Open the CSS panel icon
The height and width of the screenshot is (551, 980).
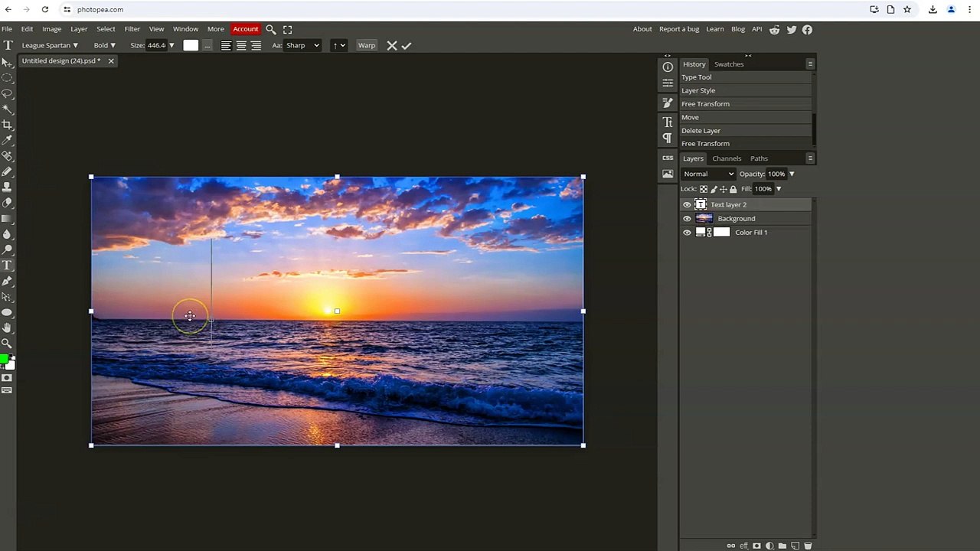(x=668, y=158)
